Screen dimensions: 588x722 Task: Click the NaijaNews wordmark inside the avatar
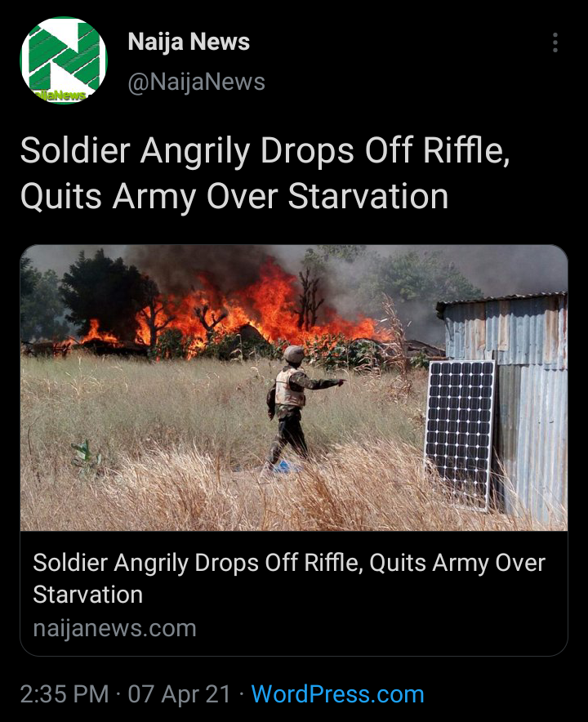click(59, 96)
